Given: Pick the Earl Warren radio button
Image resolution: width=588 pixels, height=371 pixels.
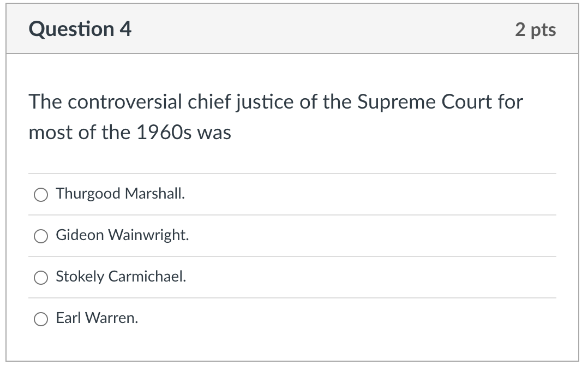Looking at the screenshot, I should coord(41,319).
